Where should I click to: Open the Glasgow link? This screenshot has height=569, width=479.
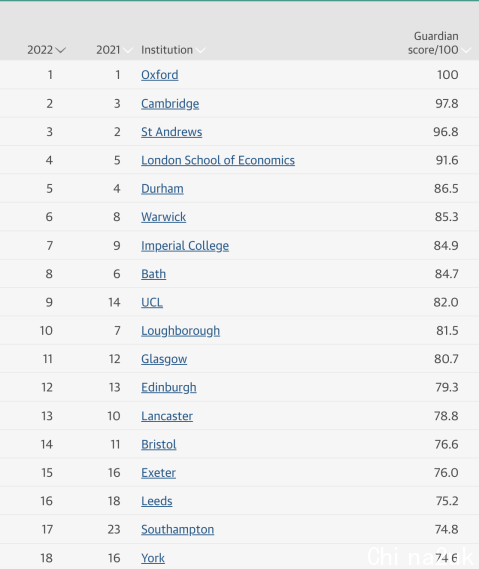(164, 359)
